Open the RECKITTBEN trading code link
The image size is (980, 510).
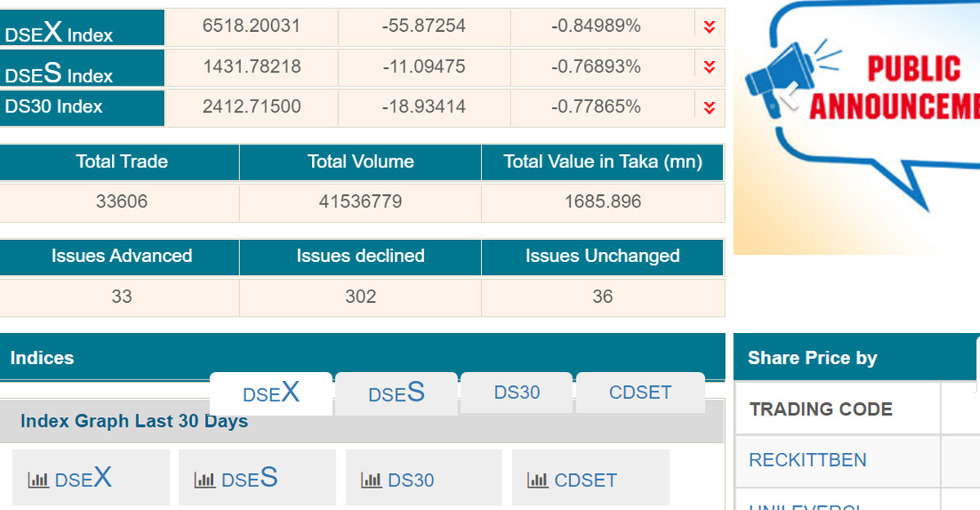(808, 460)
